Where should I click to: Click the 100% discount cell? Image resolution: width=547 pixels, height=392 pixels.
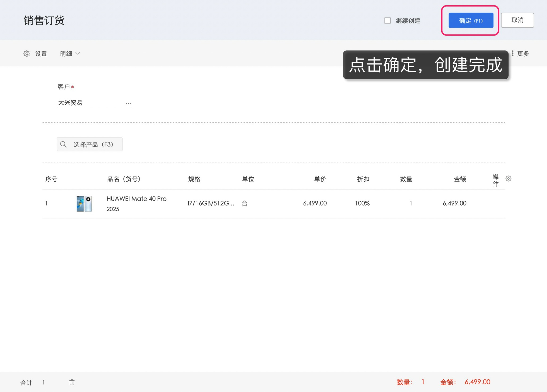[362, 203]
